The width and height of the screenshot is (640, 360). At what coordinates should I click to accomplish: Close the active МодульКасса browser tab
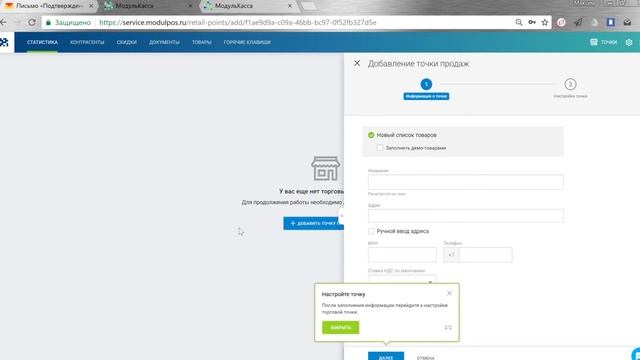[289, 6]
